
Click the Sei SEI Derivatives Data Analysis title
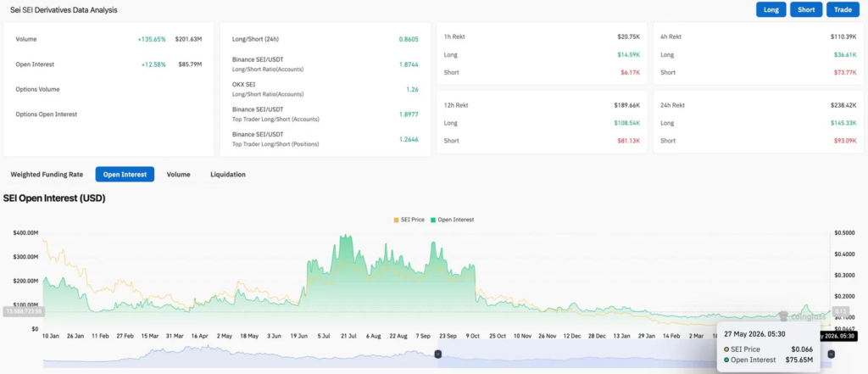64,10
